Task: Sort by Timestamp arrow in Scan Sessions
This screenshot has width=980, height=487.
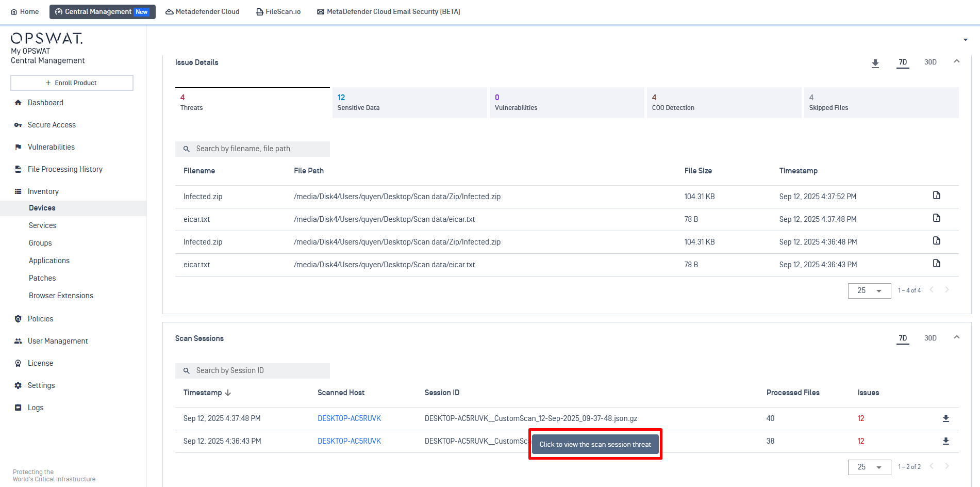Action: (228, 393)
